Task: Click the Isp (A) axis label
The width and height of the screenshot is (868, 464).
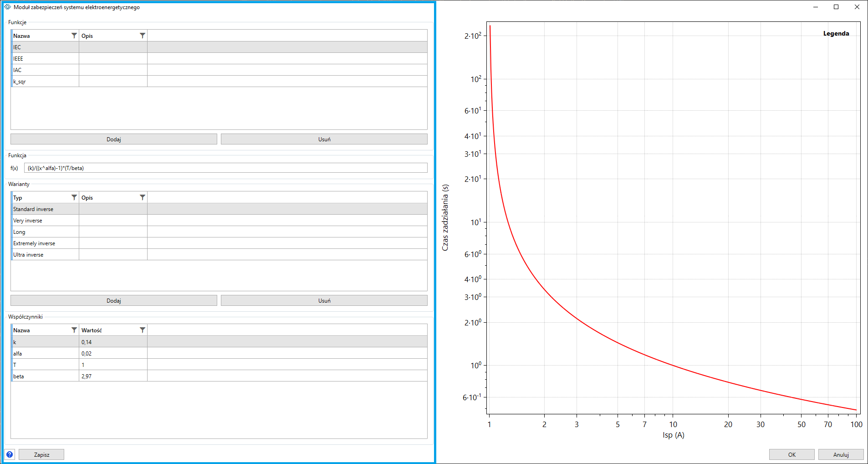Action: pos(674,435)
